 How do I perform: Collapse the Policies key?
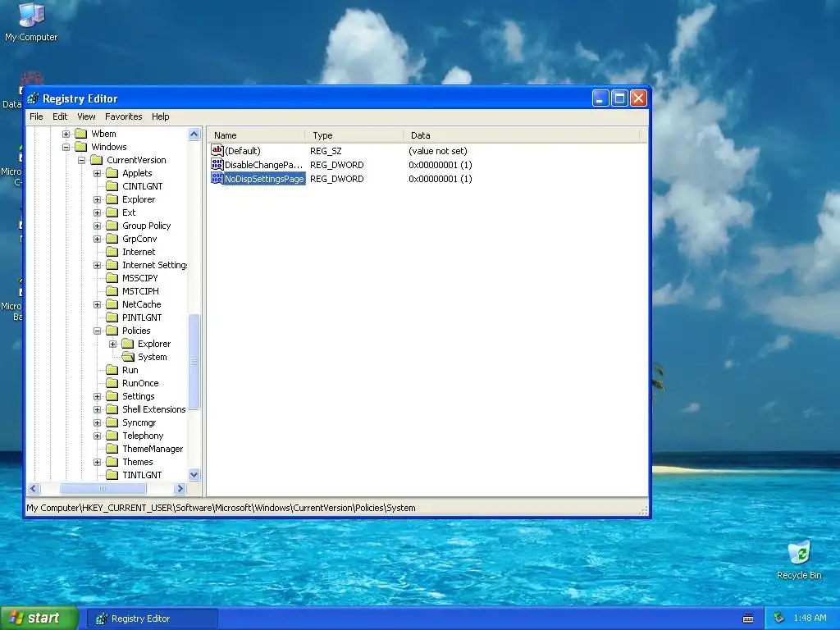97,331
